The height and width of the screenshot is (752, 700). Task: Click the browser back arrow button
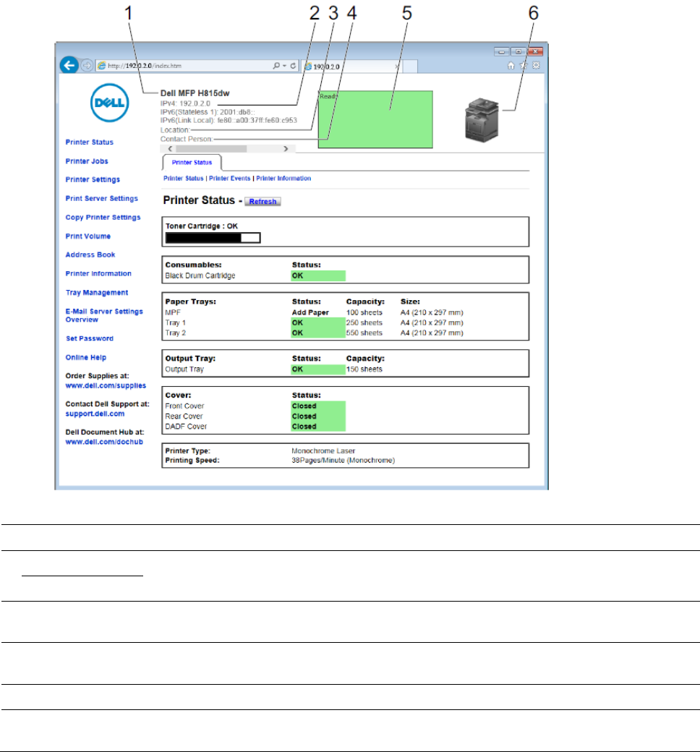tap(69, 65)
